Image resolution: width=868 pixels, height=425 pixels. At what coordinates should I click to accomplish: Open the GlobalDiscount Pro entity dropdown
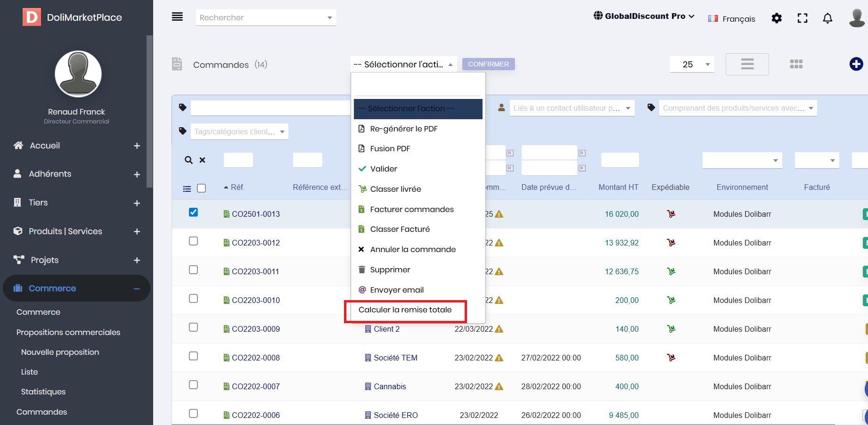pyautogui.click(x=644, y=16)
